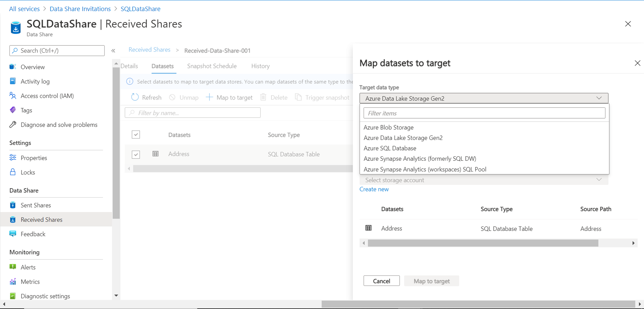Image resolution: width=644 pixels, height=309 pixels.
Task: Open the History tab
Action: pyautogui.click(x=260, y=66)
